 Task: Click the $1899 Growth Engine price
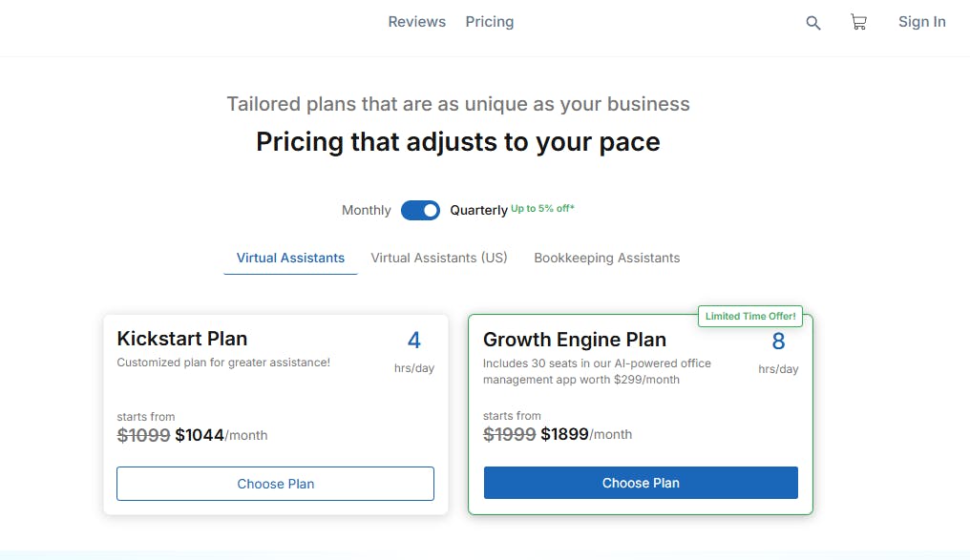[565, 434]
